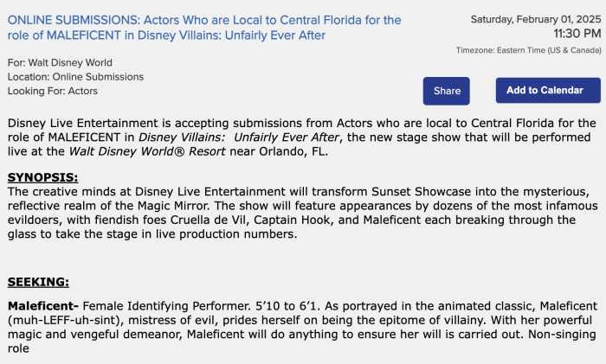The image size is (606, 364).
Task: Click the Share button
Action: tap(447, 91)
